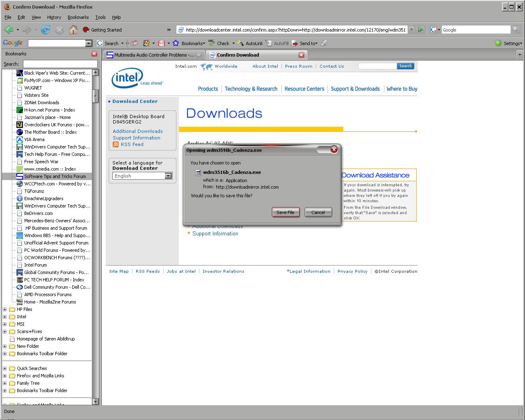Open Support & Downloads navigation link
The height and width of the screenshot is (420, 525).
coord(355,89)
